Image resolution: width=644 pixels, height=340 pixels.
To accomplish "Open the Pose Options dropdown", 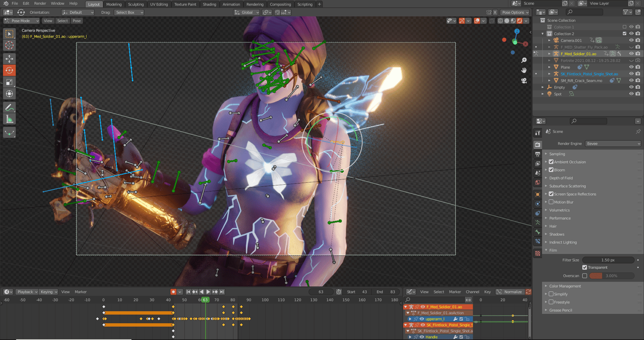I will (x=516, y=12).
